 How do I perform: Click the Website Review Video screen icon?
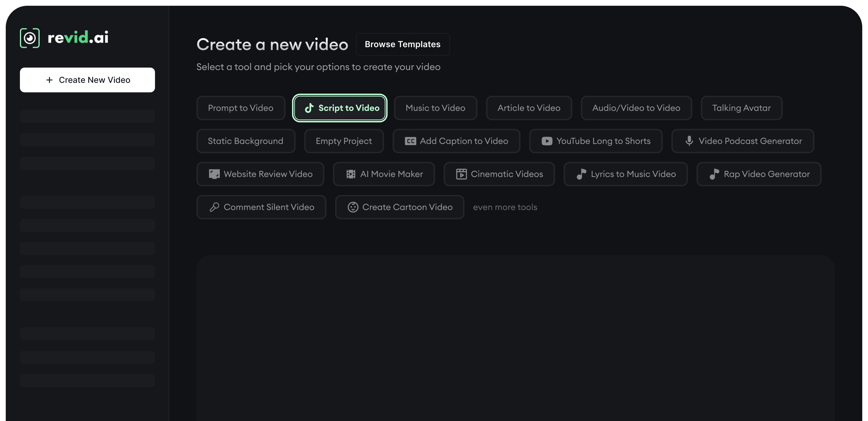tap(214, 174)
